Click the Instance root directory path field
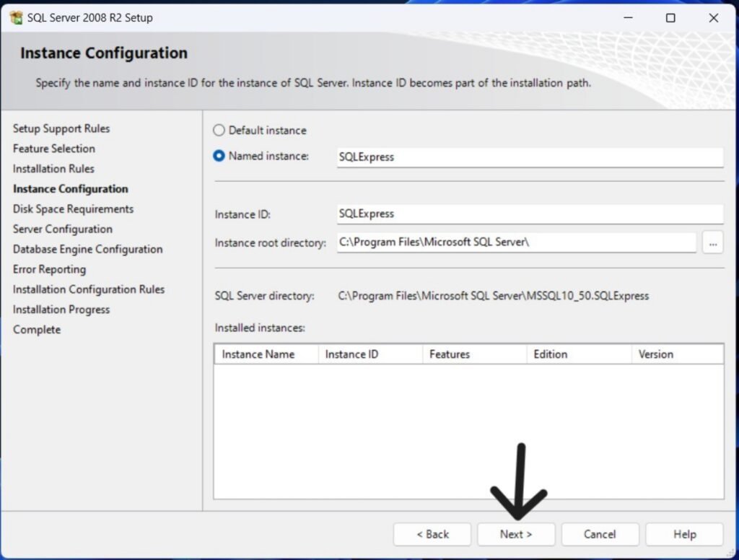Screen dimensions: 739x560 point(516,243)
